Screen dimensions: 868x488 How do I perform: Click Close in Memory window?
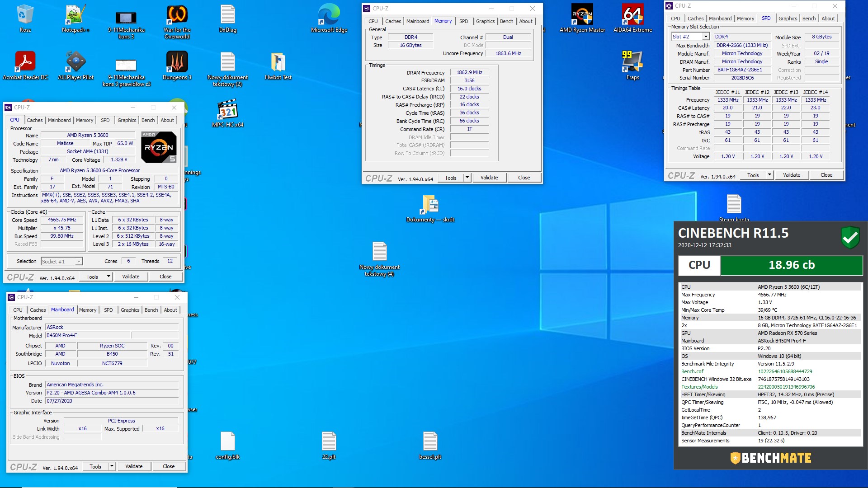(524, 178)
